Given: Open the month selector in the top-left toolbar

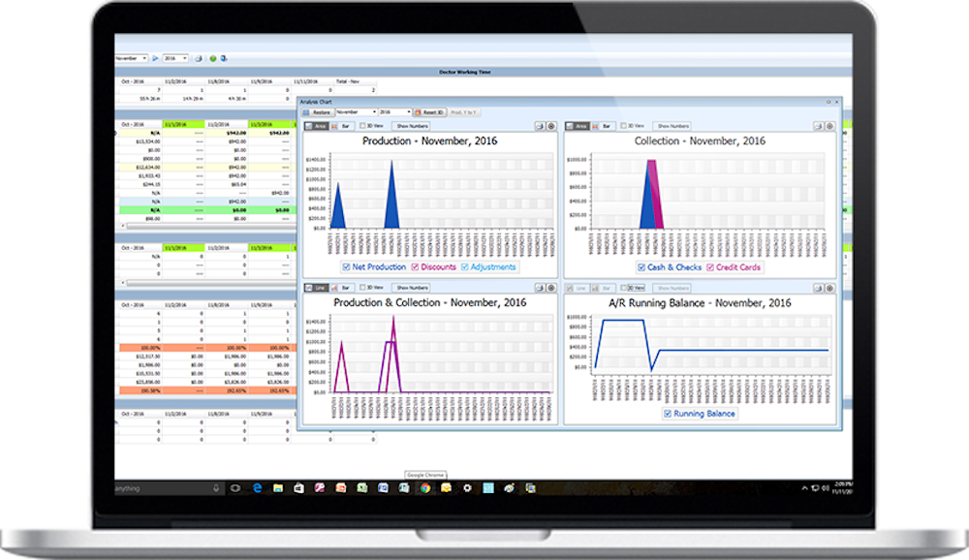Looking at the screenshot, I should tap(142, 59).
